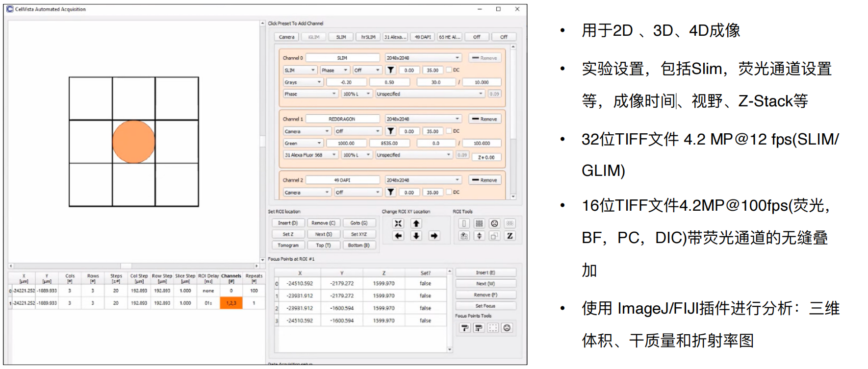Click the dashed selection rectangle in Focus Points Tools
This screenshot has height=369, width=868.
tap(493, 328)
